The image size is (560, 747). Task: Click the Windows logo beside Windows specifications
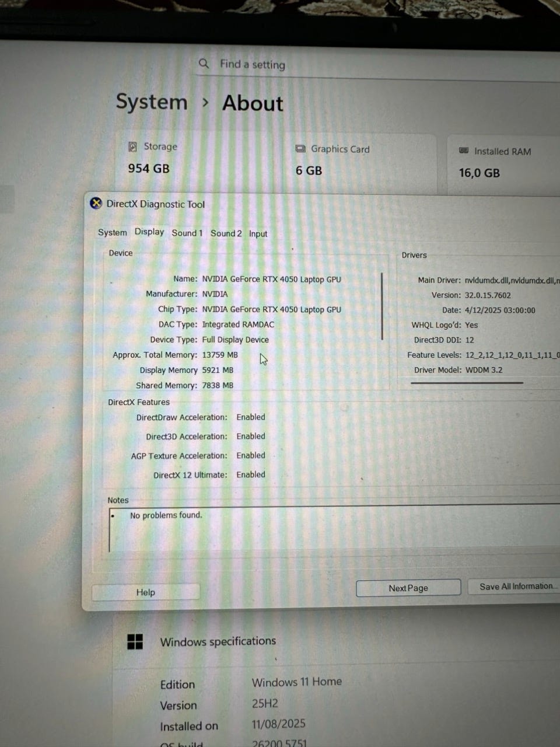135,642
